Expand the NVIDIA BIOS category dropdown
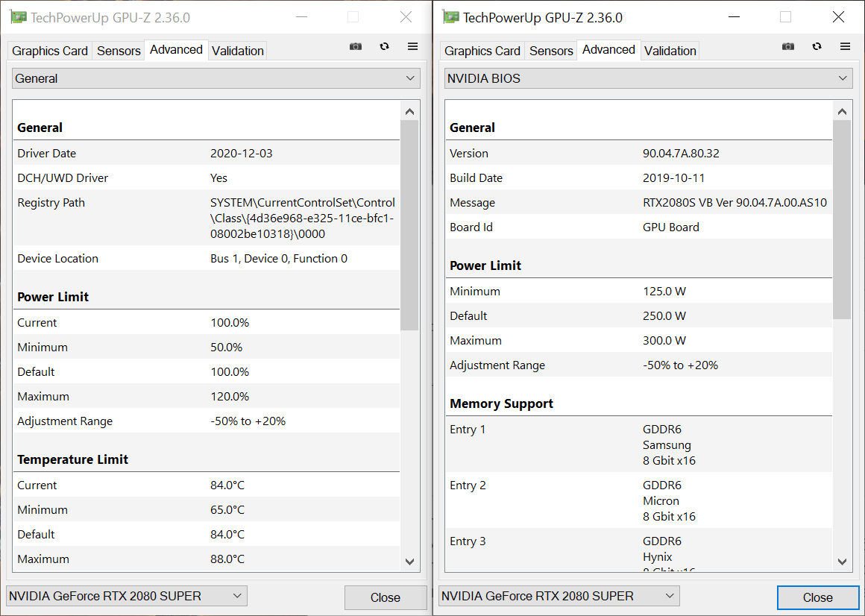The image size is (865, 616). tap(648, 78)
